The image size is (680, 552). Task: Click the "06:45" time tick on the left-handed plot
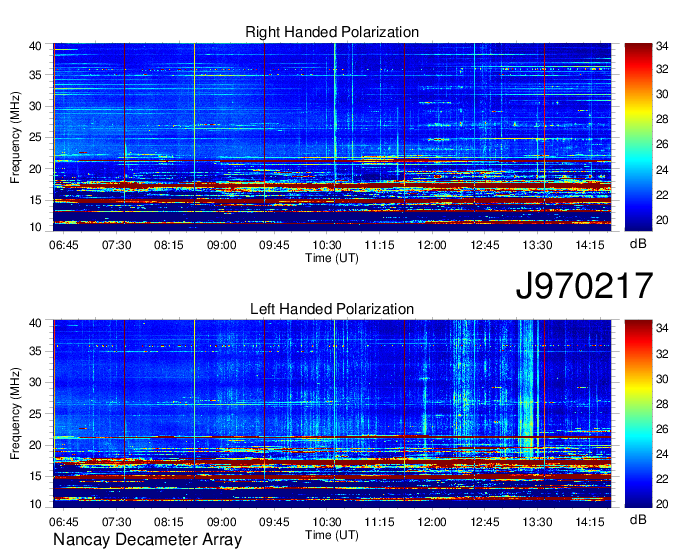(x=64, y=522)
